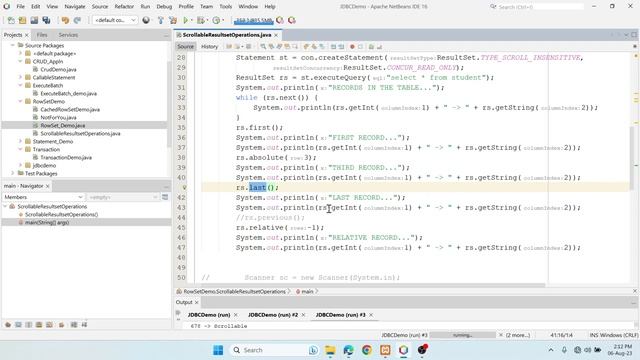Open the empty filter dropdown in Navigator
Screen dimensions: 640x360
(x=122, y=197)
